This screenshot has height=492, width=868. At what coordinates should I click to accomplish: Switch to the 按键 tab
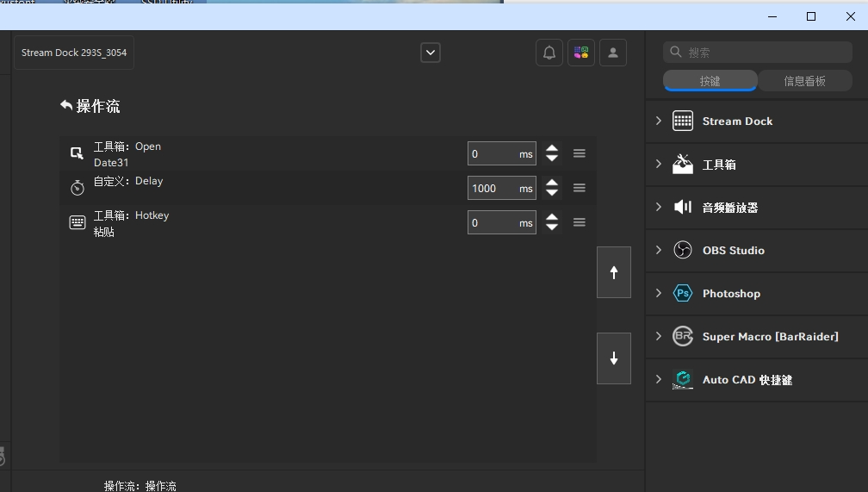[710, 81]
